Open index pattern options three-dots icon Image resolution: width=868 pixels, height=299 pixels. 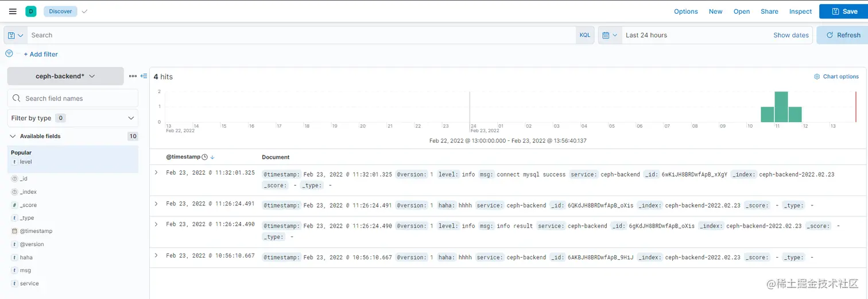click(x=133, y=76)
